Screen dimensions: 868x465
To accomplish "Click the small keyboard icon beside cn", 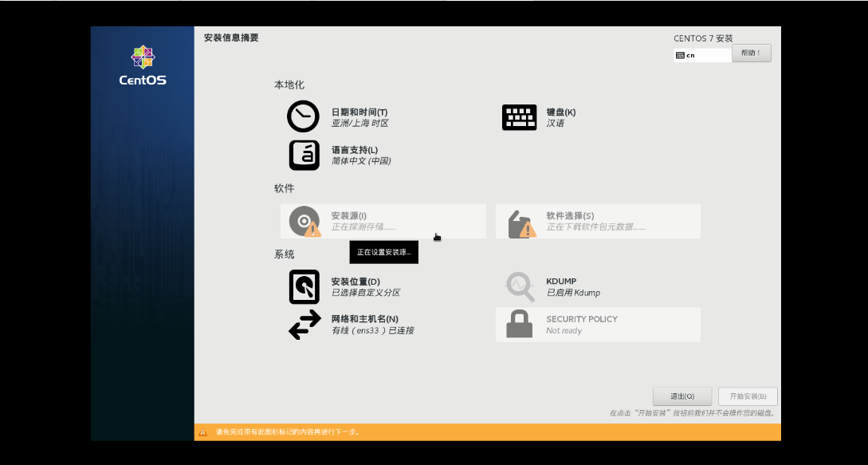I will click(x=680, y=55).
